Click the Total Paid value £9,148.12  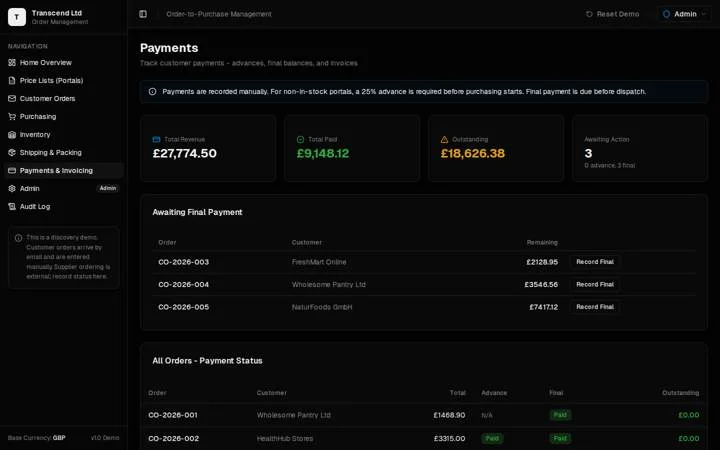(323, 153)
